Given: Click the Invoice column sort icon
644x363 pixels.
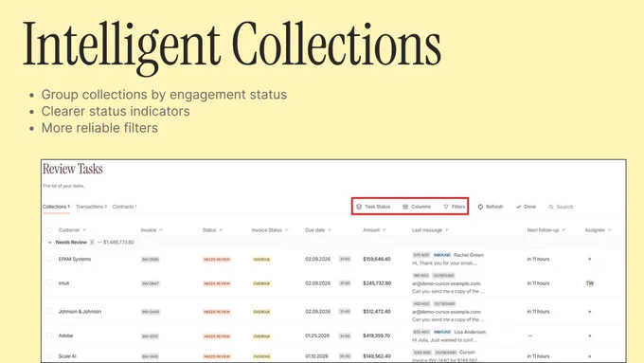Looking at the screenshot, I should (161, 230).
